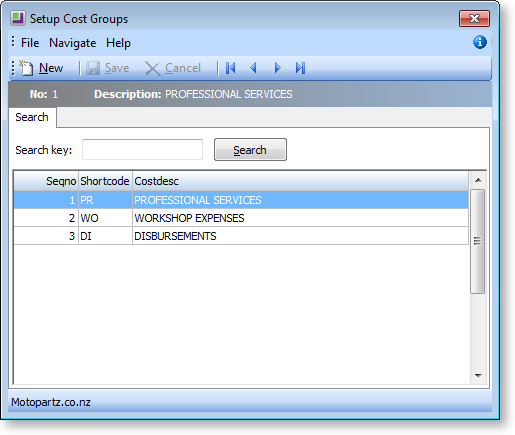
Task: Click the Save disk icon
Action: 93,68
